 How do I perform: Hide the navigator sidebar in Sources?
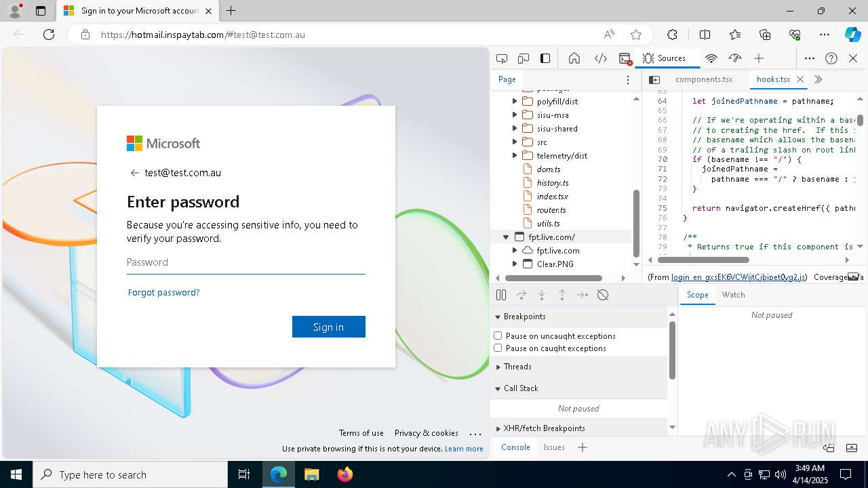(x=654, y=79)
